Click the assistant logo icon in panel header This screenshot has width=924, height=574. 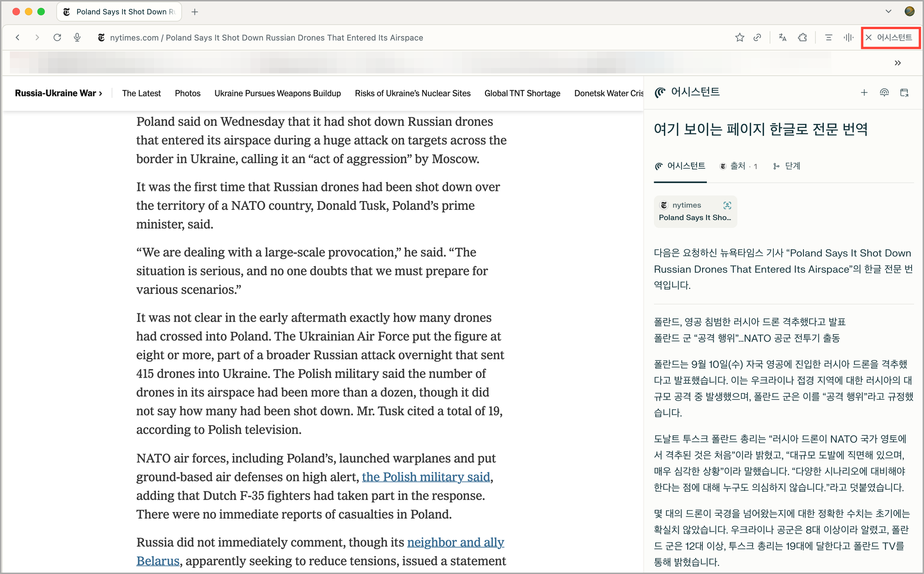click(660, 92)
